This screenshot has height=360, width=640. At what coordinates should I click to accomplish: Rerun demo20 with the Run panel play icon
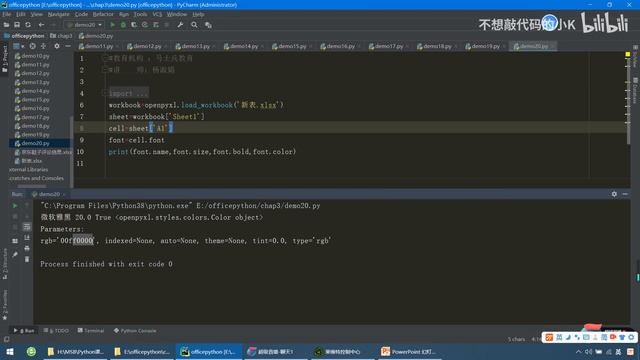point(15,206)
